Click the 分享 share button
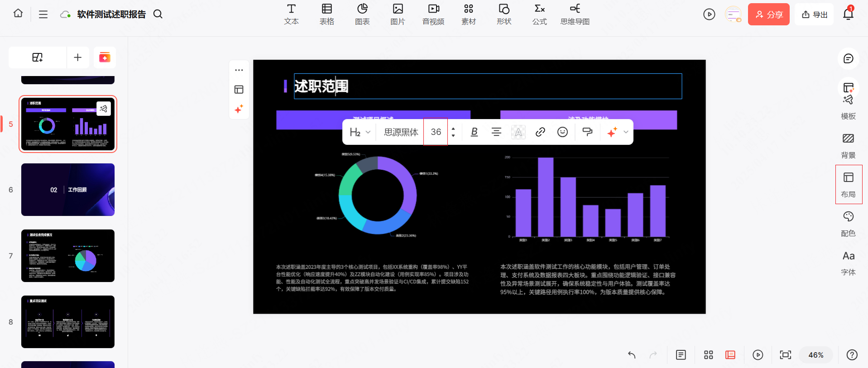 point(768,14)
